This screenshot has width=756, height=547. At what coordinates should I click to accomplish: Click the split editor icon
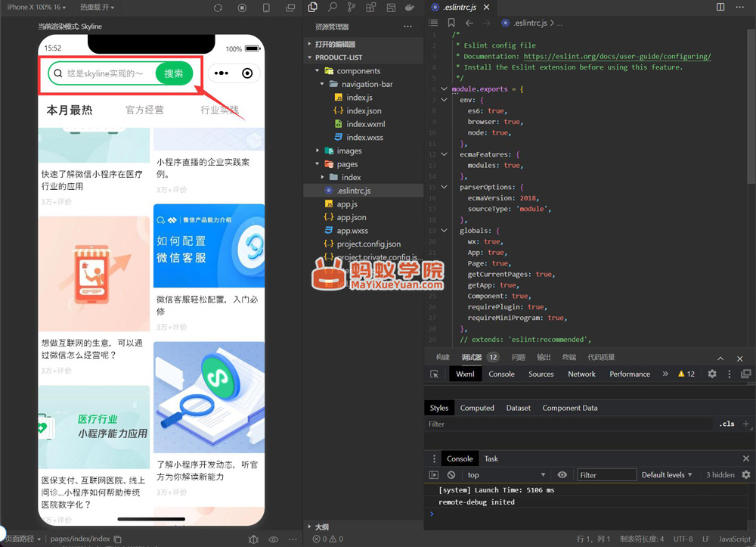click(720, 7)
